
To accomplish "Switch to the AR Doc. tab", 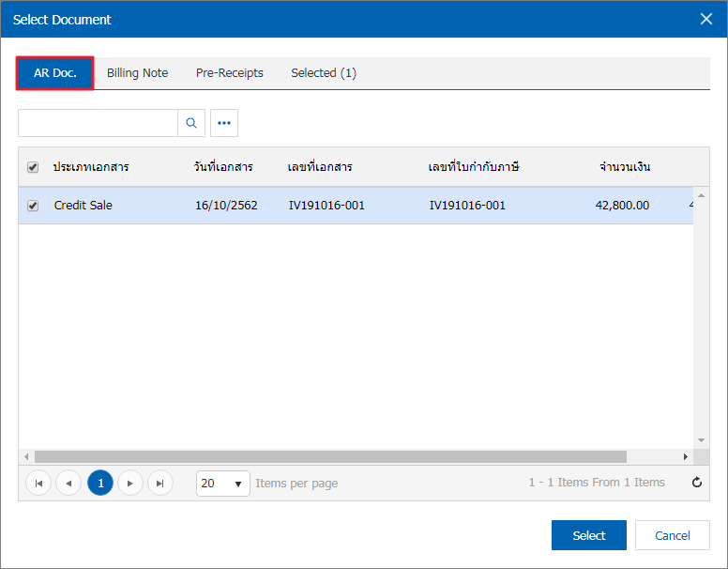I will pyautogui.click(x=54, y=73).
